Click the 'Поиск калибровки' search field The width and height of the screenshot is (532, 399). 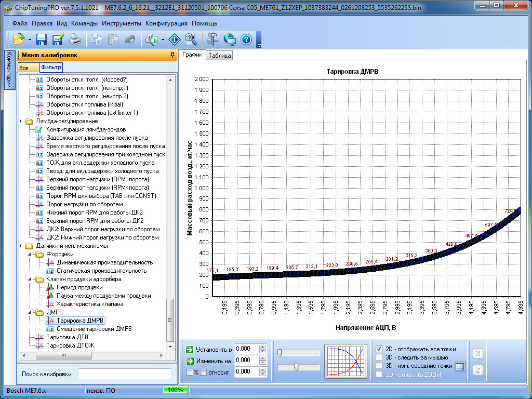tap(125, 374)
